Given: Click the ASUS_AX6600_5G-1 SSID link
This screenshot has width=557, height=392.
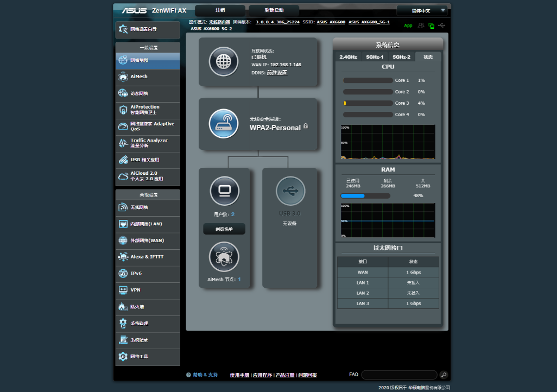Looking at the screenshot, I should tap(369, 22).
